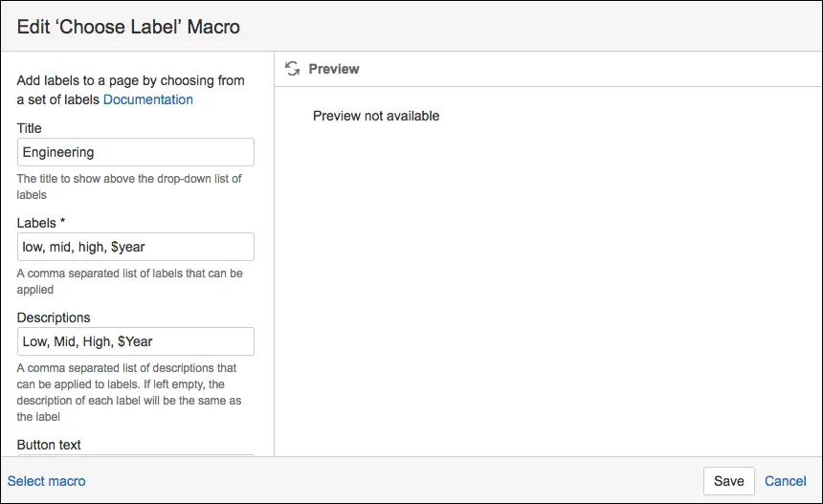Select 'Preview not available' message text
823x504 pixels.
pyautogui.click(x=376, y=116)
